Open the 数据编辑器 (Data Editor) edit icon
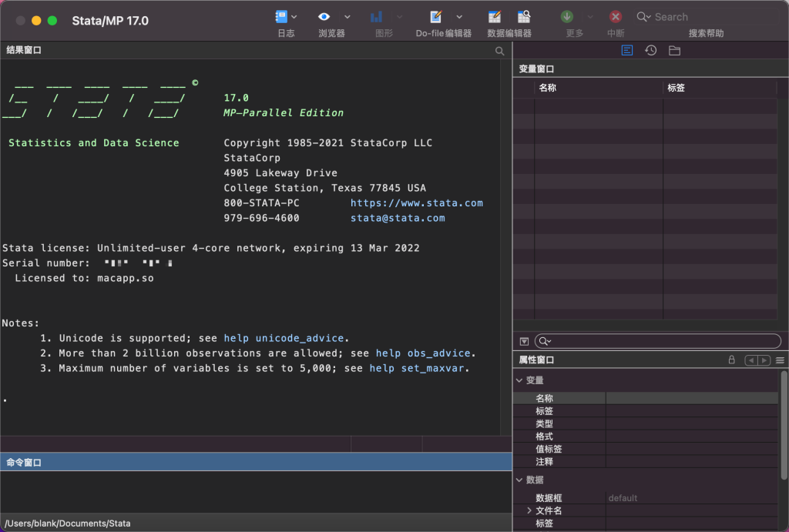Viewport: 789px width, 532px height. click(x=495, y=16)
